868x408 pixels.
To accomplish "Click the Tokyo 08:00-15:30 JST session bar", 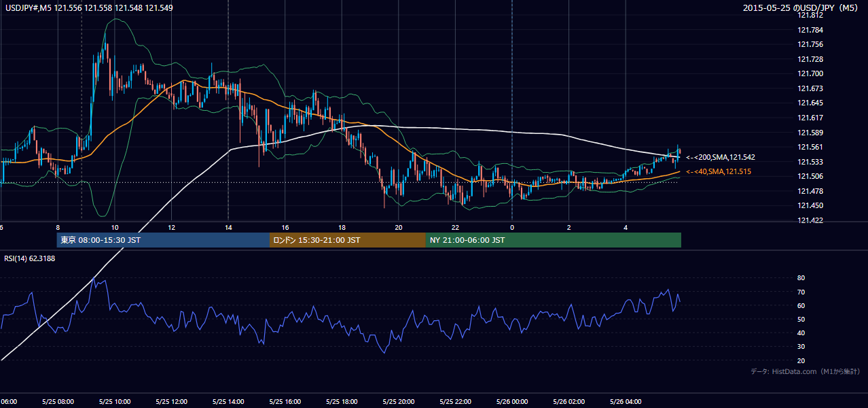I will coord(163,240).
